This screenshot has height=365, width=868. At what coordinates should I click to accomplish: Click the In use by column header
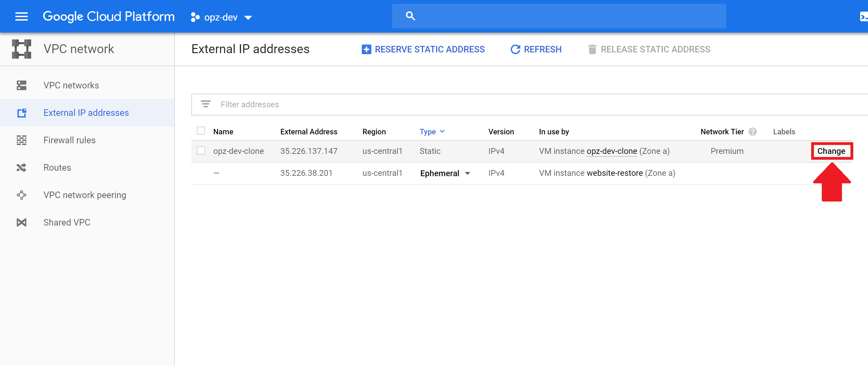click(554, 132)
